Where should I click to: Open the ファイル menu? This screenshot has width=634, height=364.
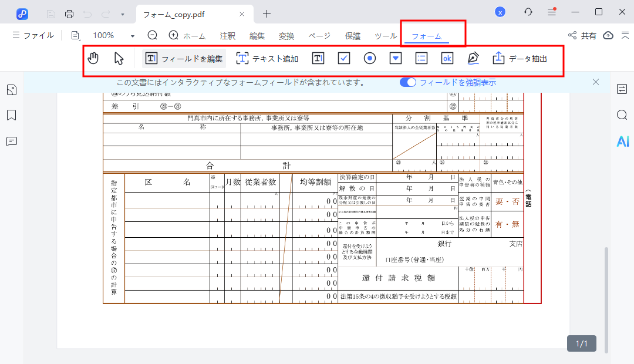point(33,36)
